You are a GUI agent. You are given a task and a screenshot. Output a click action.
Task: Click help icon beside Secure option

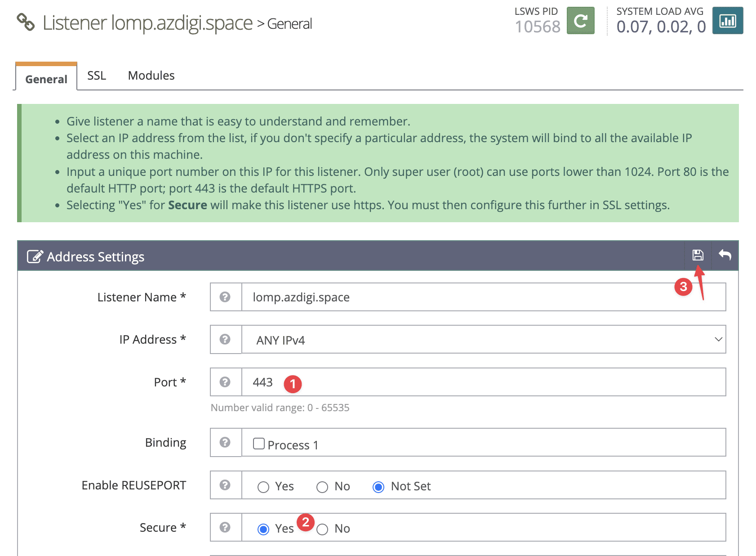point(225,527)
